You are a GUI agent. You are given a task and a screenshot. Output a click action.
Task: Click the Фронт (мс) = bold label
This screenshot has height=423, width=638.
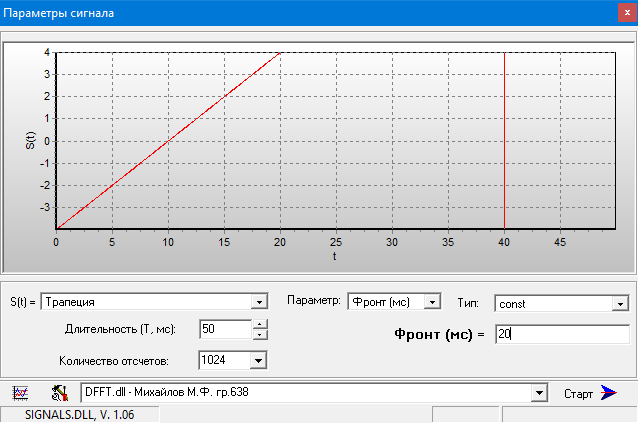point(439,334)
